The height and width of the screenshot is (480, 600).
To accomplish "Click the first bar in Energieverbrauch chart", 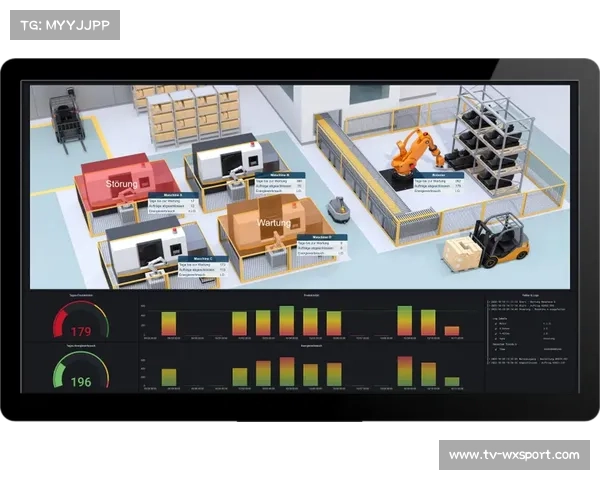I will (x=169, y=377).
